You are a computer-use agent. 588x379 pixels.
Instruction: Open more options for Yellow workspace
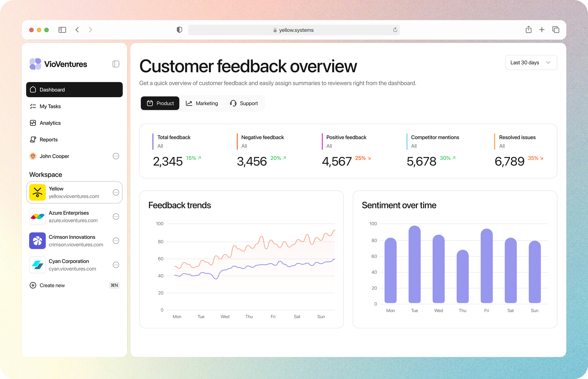(x=116, y=192)
